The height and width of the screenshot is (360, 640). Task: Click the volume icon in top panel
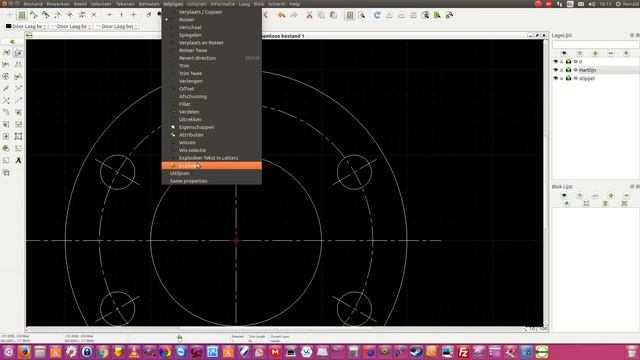point(591,4)
